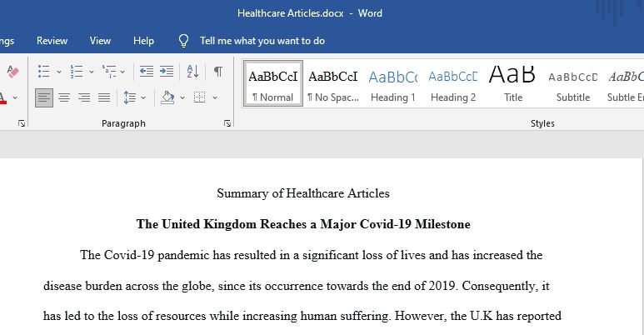644x335 pixels.
Task: Open the View tab
Action: pos(100,41)
